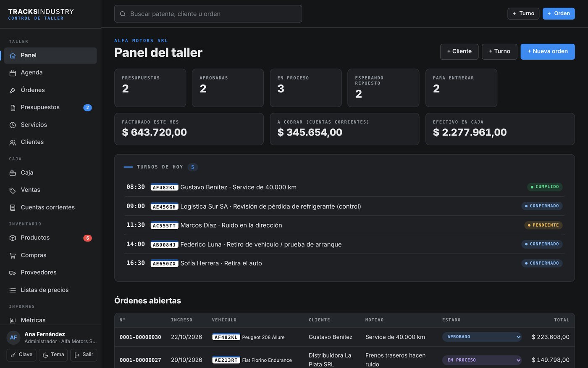Click the Panel home icon in sidebar
This screenshot has width=588, height=368.
pyautogui.click(x=13, y=56)
